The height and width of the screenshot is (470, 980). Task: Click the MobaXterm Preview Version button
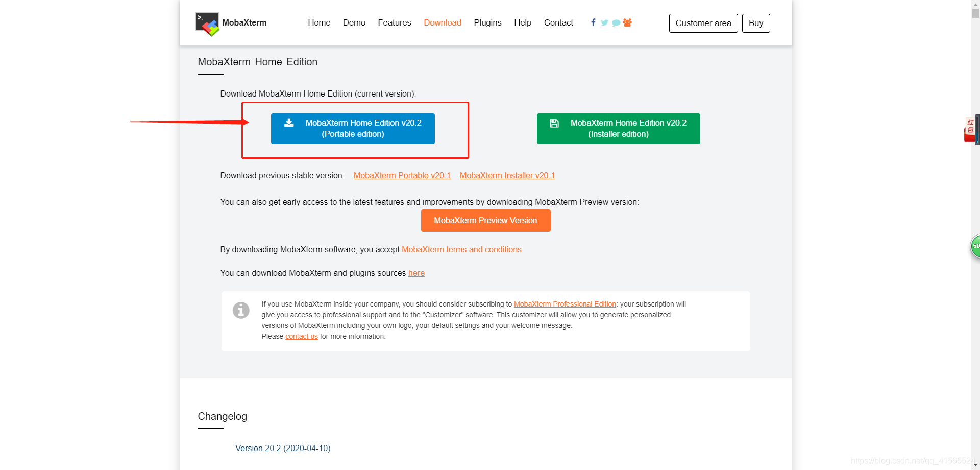486,221
